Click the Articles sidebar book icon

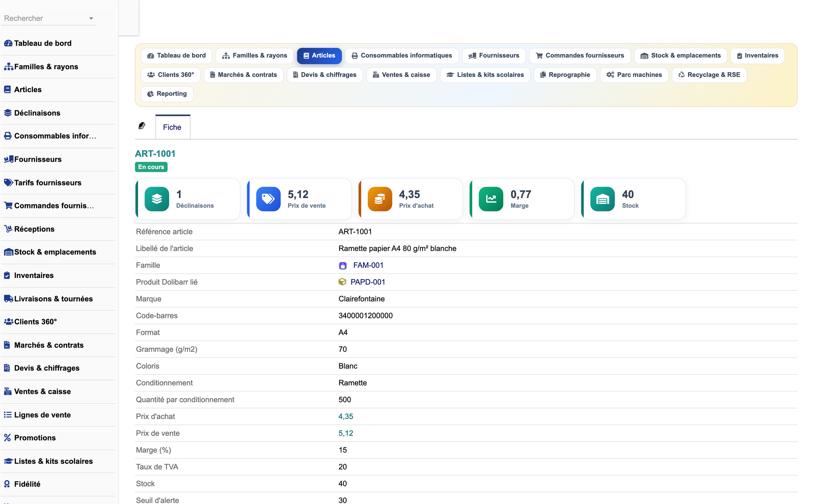pos(7,90)
